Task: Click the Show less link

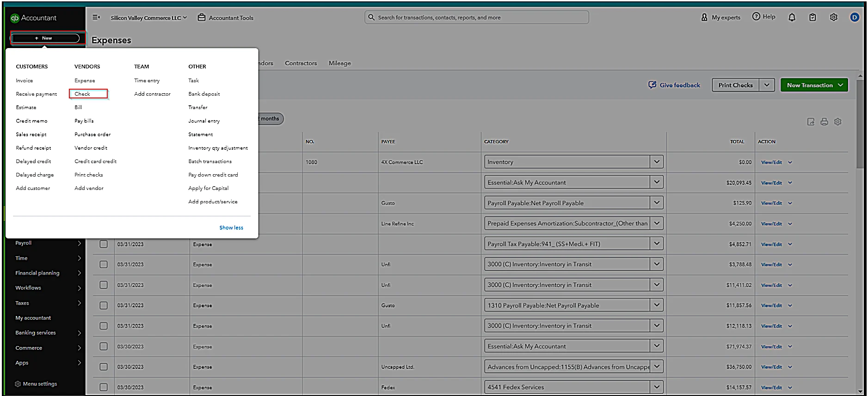Action: [x=231, y=228]
